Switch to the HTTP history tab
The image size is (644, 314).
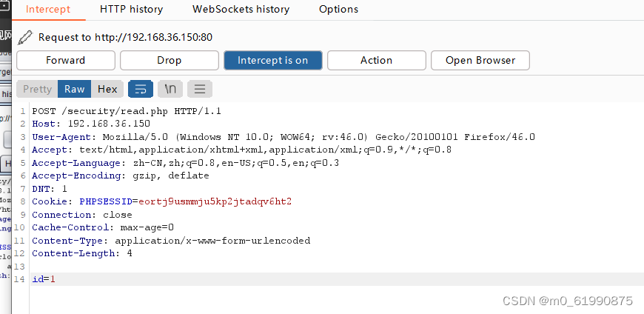tap(131, 10)
